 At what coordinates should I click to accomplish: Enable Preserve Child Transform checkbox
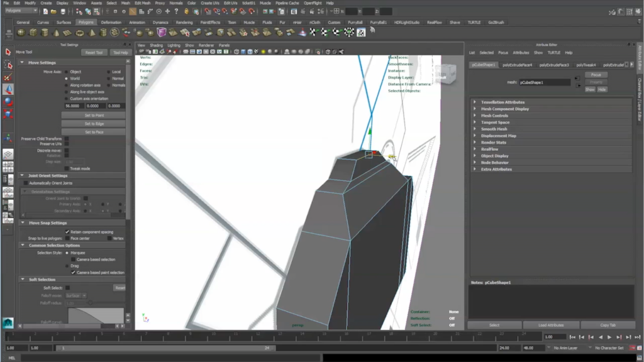[x=67, y=139]
